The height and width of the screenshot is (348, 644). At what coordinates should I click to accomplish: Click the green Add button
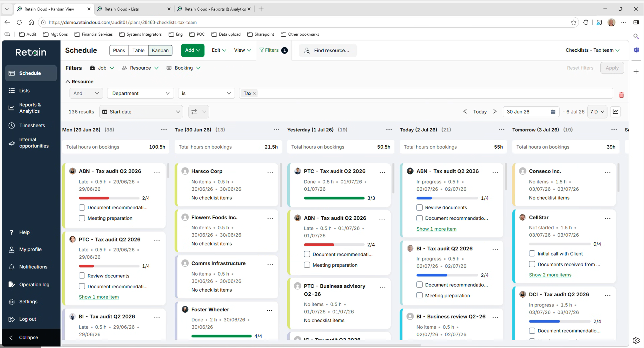pyautogui.click(x=192, y=50)
